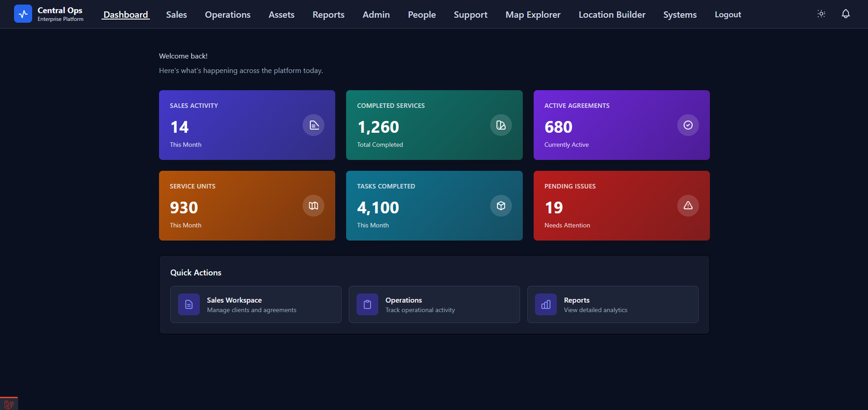Image resolution: width=868 pixels, height=410 pixels.
Task: Open the Reports menu in the top navigation
Action: tap(328, 15)
